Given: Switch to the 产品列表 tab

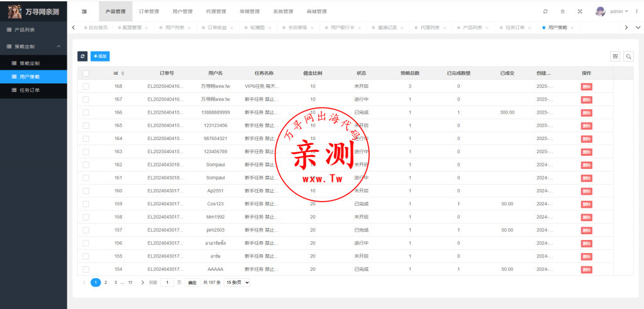Looking at the screenshot, I should 472,28.
